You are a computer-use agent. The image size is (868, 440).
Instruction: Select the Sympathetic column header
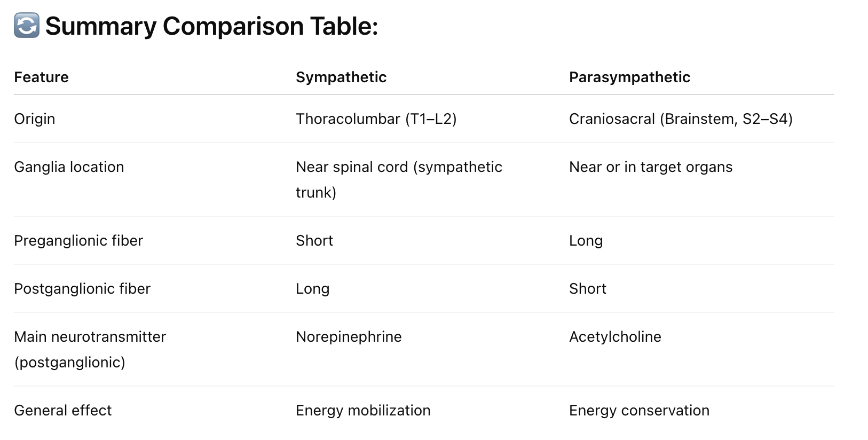click(x=341, y=77)
